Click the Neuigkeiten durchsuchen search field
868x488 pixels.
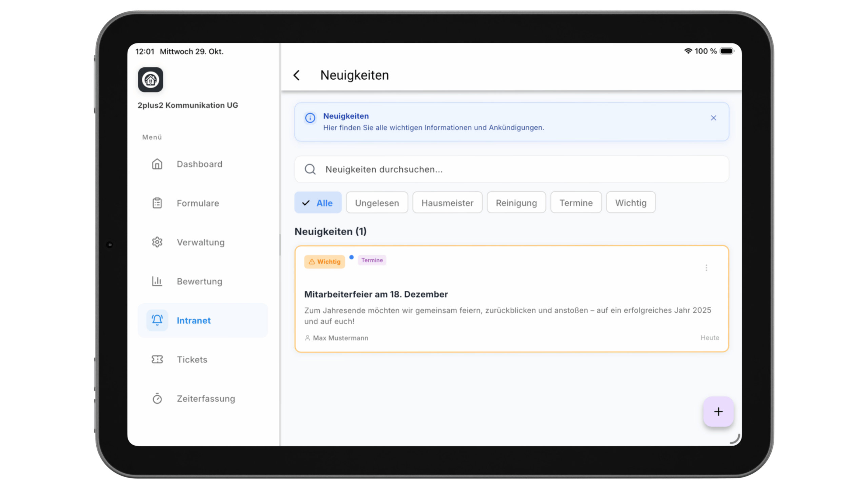511,169
